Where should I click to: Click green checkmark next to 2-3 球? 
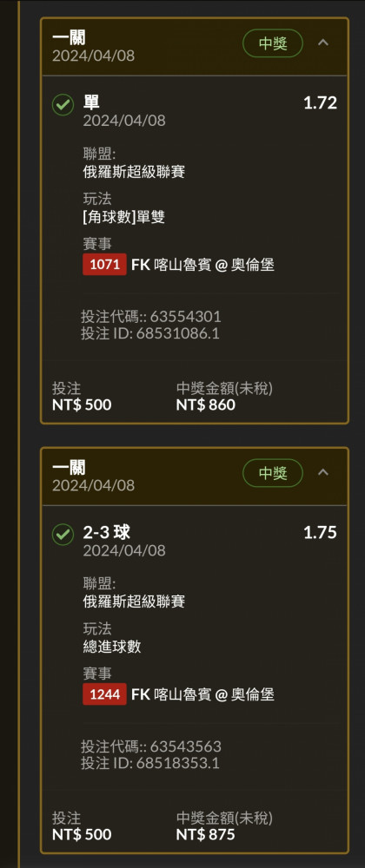click(x=63, y=534)
